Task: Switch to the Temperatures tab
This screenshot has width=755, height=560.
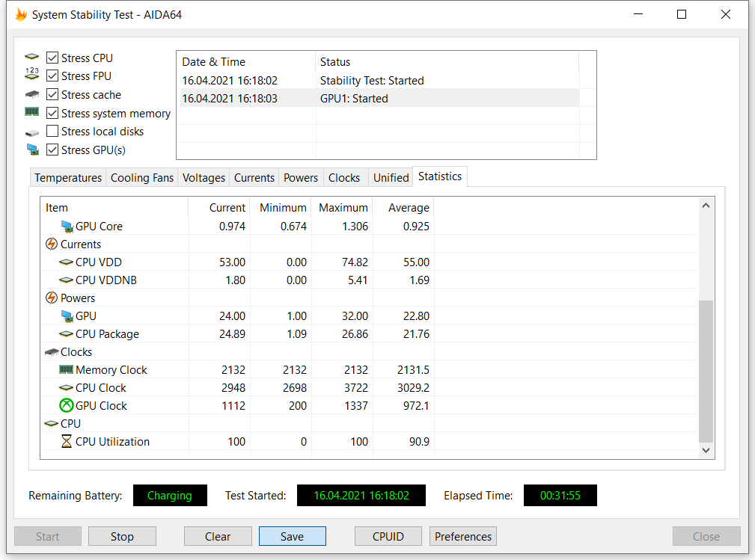Action: pyautogui.click(x=68, y=177)
